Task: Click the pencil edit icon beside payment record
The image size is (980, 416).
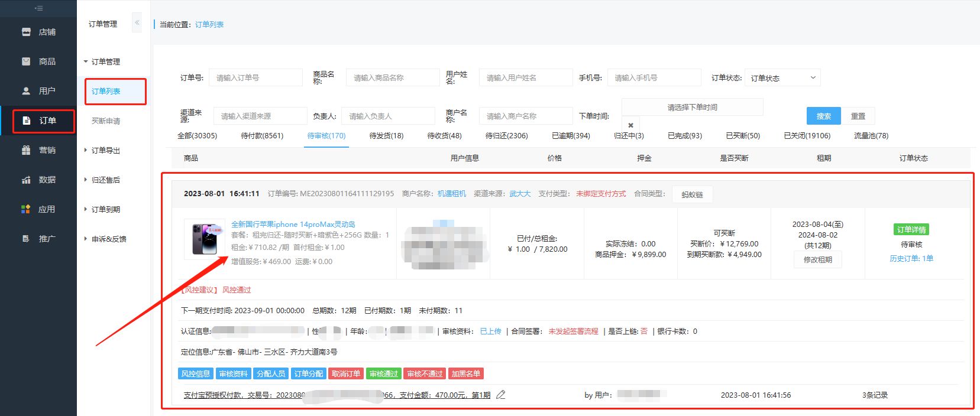Action: (500, 395)
